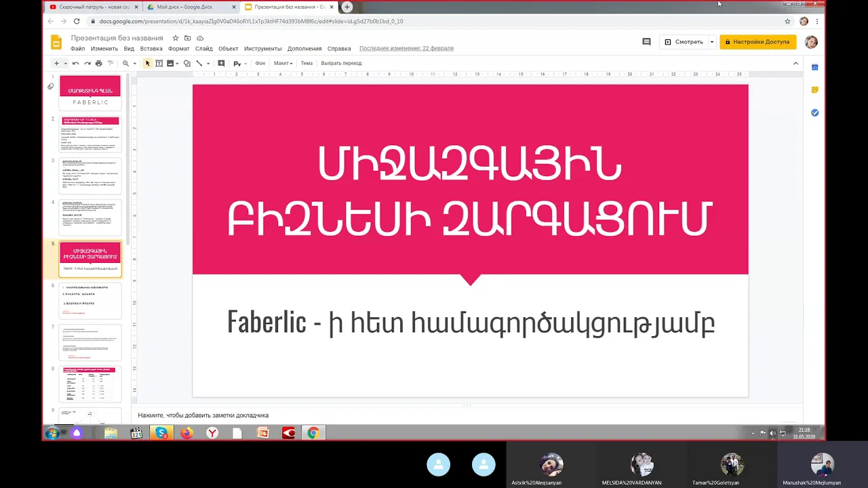Expand the new slide layout arrow
868x488 pixels.
click(65, 63)
